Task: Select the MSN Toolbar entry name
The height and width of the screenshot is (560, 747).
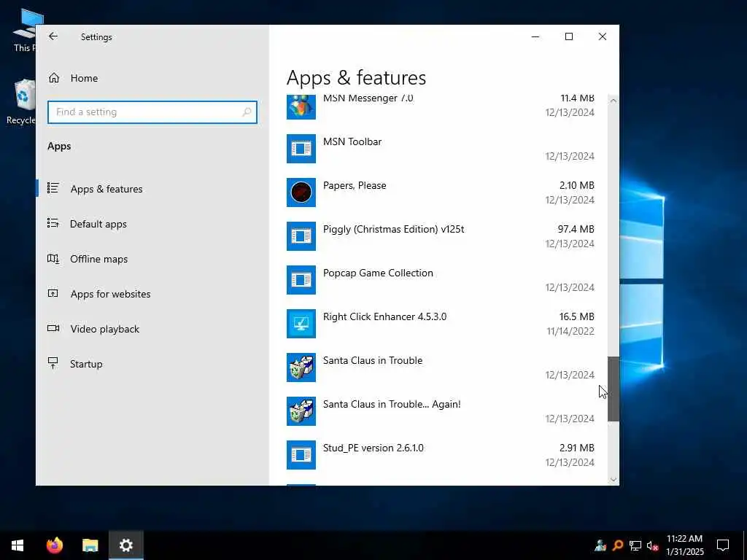Action: click(352, 141)
